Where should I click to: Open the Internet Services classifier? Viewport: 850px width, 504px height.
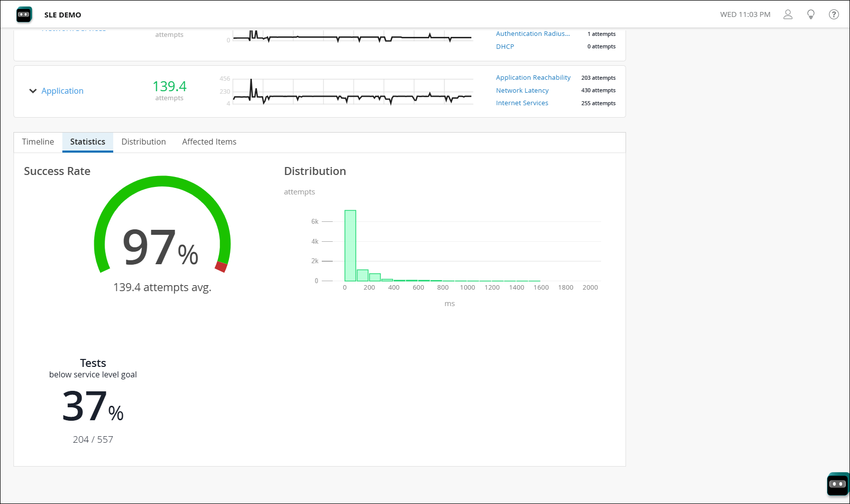(522, 103)
